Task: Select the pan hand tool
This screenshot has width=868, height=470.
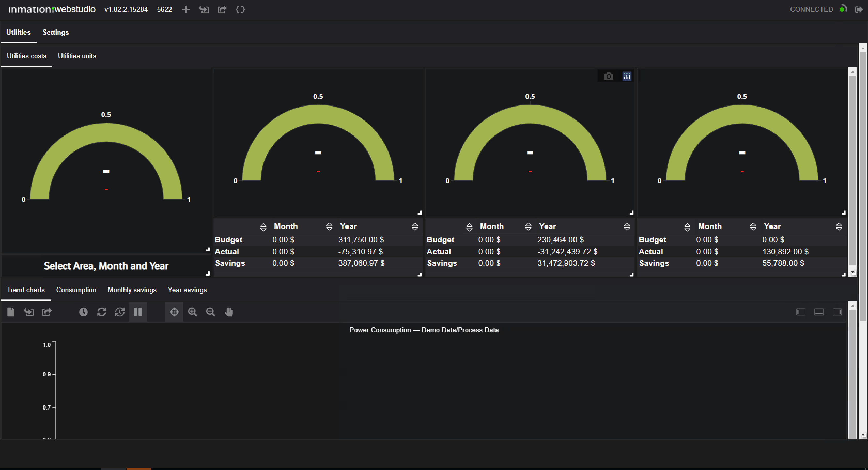Action: 229,312
